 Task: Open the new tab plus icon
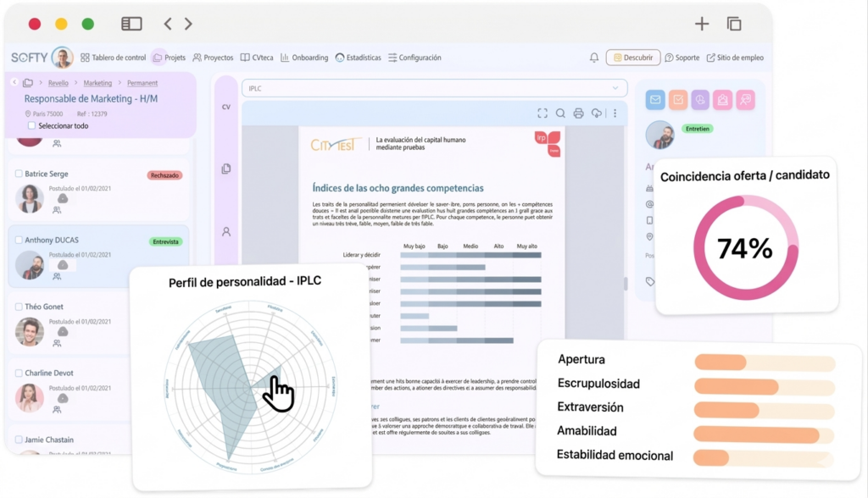(x=701, y=24)
